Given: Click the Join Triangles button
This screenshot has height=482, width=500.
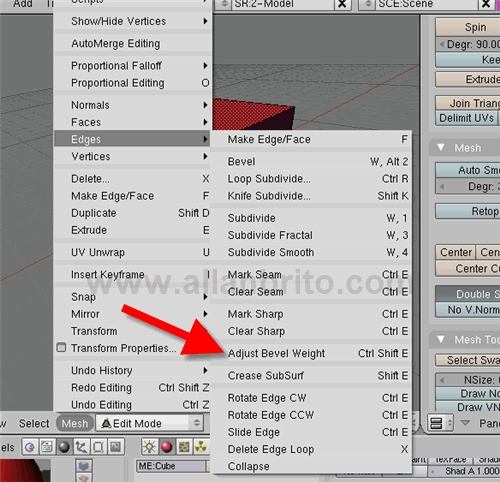Looking at the screenshot, I should 468,103.
